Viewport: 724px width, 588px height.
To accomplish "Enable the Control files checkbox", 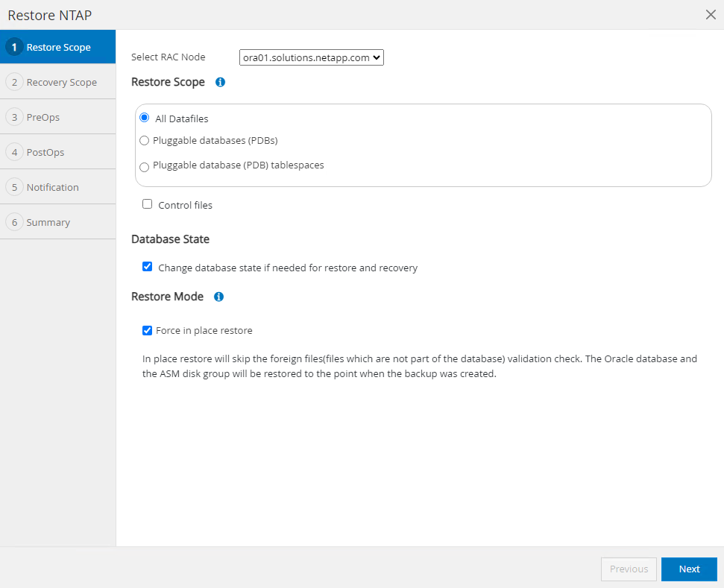I will coord(148,204).
